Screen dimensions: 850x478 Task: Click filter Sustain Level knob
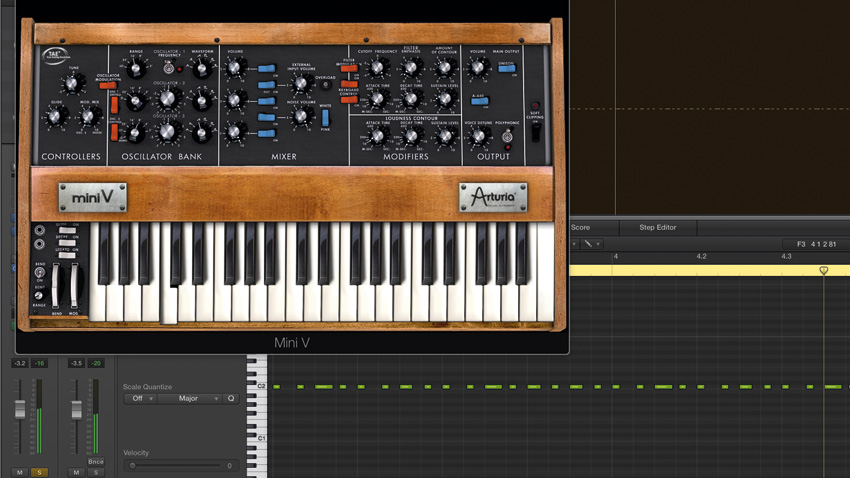pos(444,99)
